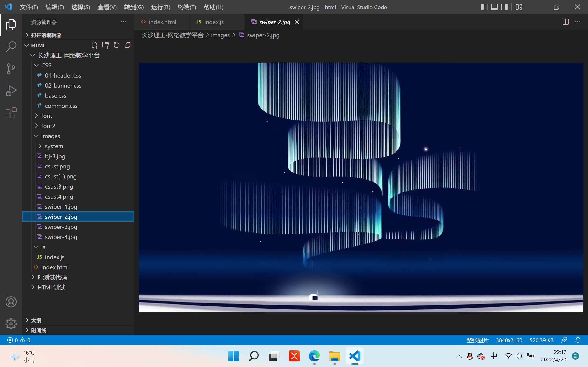The width and height of the screenshot is (588, 367).
Task: Toggle the secondary side bar visibility
Action: [x=504, y=7]
